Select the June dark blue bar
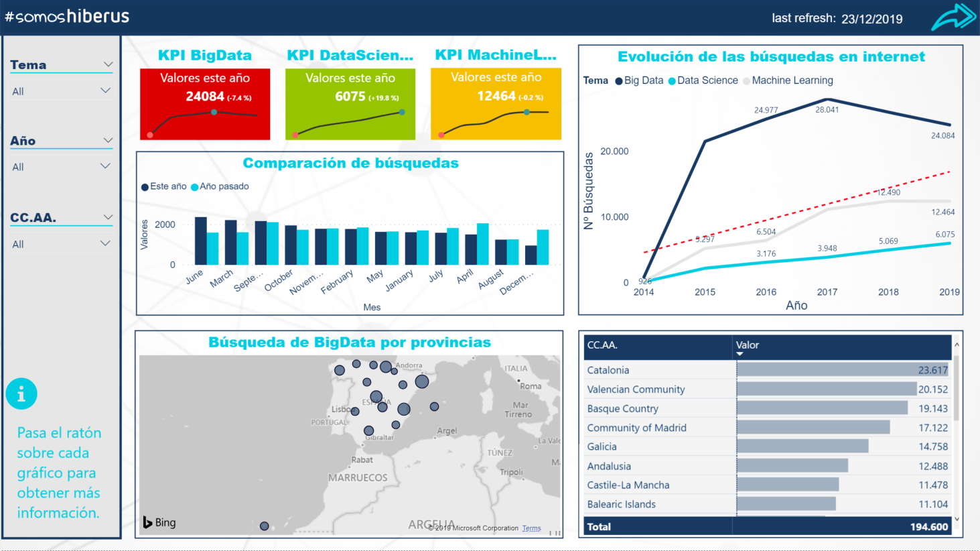The height and width of the screenshot is (551, 980). (200, 241)
